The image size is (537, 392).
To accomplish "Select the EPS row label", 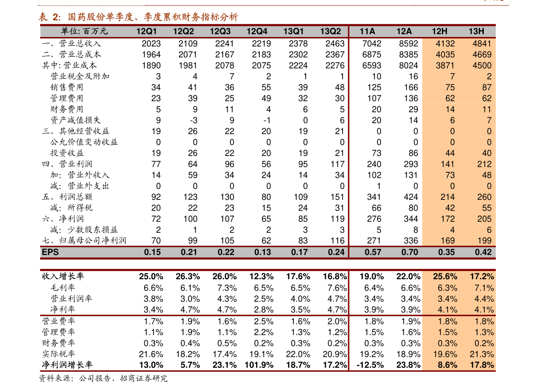I will (50, 252).
